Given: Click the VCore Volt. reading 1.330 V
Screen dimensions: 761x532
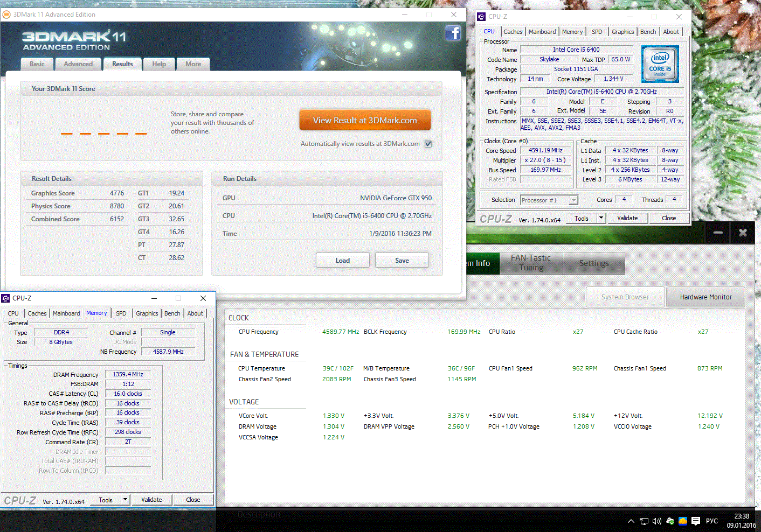Looking at the screenshot, I should [334, 416].
